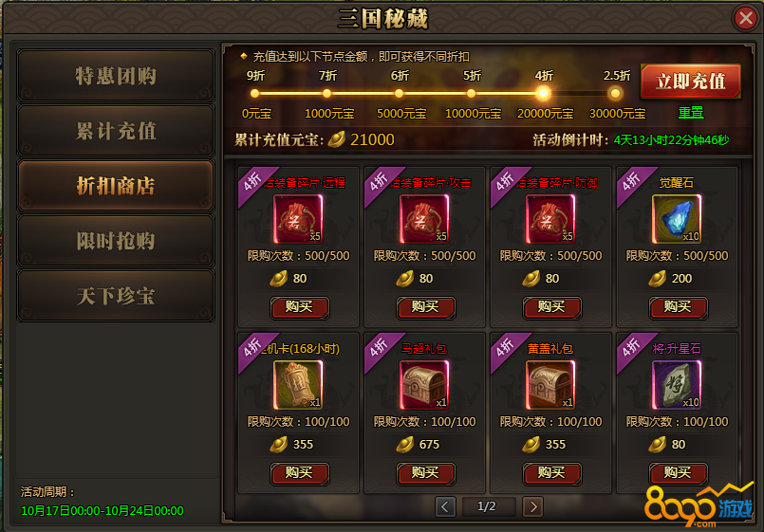Close the 三国秘藏 window
The image size is (764, 532).
coord(745,19)
